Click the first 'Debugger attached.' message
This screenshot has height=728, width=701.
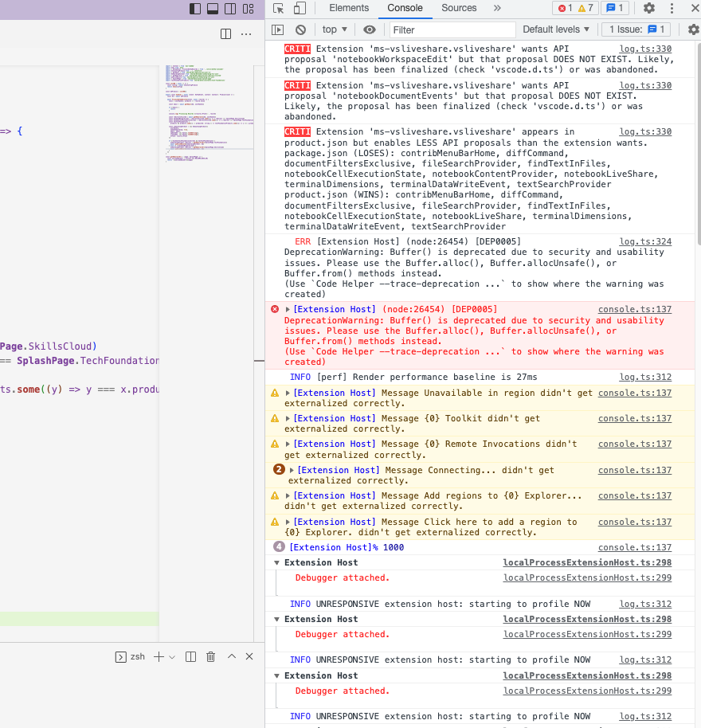click(x=343, y=578)
